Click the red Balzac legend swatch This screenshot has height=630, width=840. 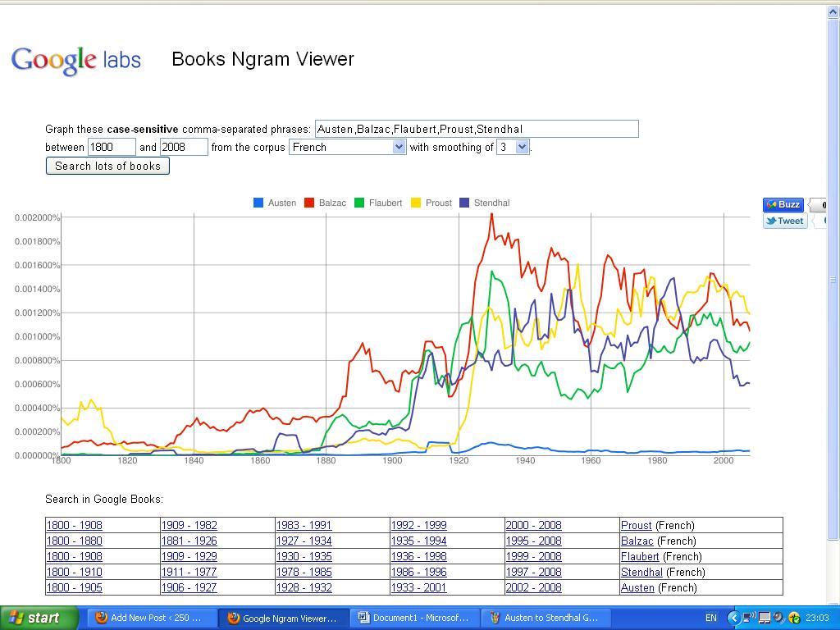(309, 203)
